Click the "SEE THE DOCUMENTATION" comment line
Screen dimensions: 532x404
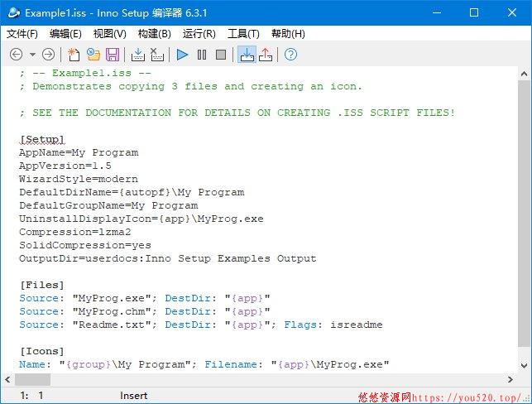click(237, 113)
